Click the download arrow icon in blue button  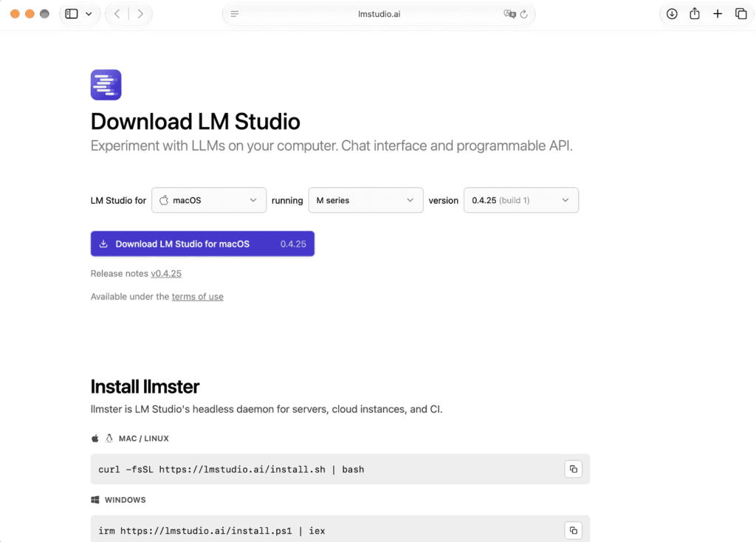pyautogui.click(x=103, y=244)
